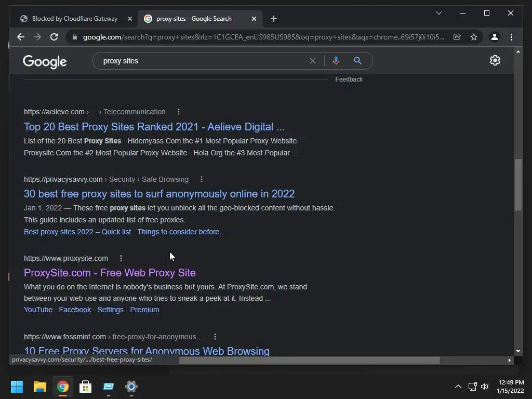View site information via the lock icon
532x399 pixels.
pyautogui.click(x=75, y=37)
